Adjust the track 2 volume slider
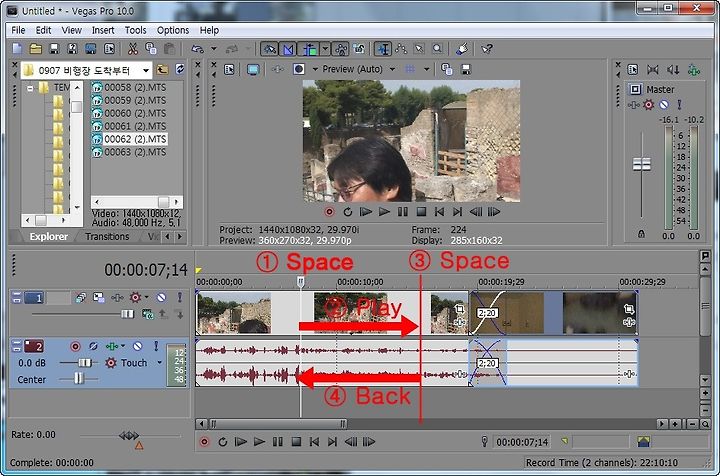This screenshot has width=720, height=476. (x=84, y=363)
